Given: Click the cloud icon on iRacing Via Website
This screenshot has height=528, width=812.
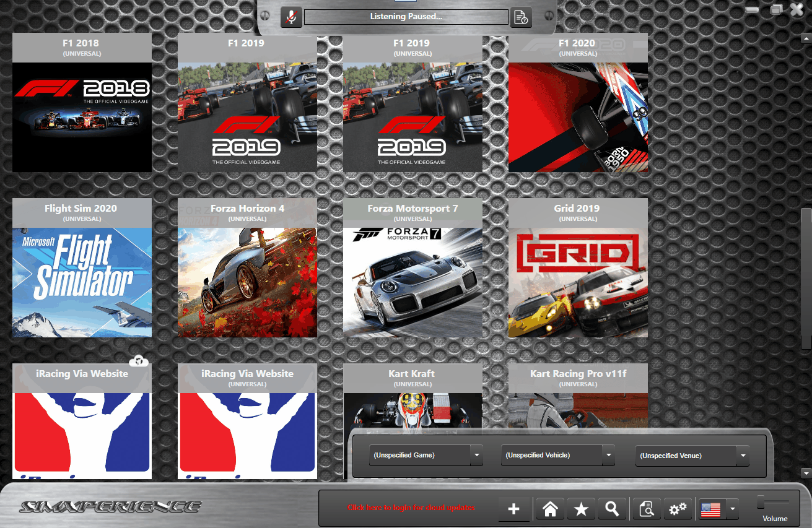Looking at the screenshot, I should click(140, 360).
